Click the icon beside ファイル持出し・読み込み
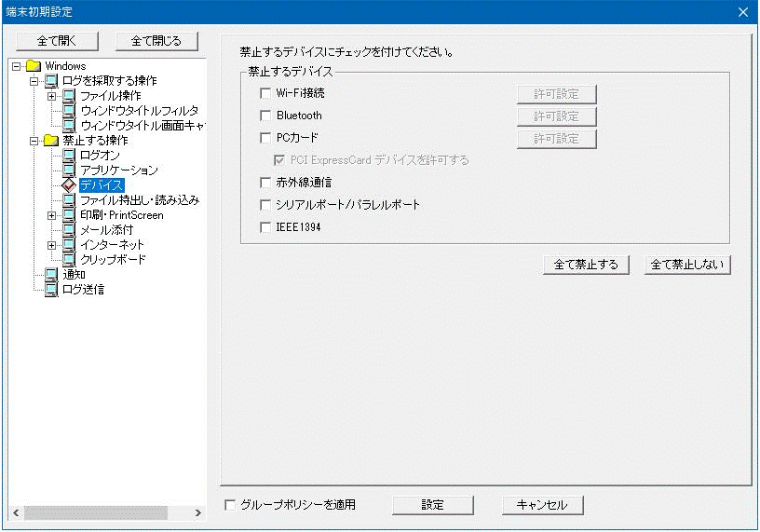760x532 pixels. pos(69,200)
